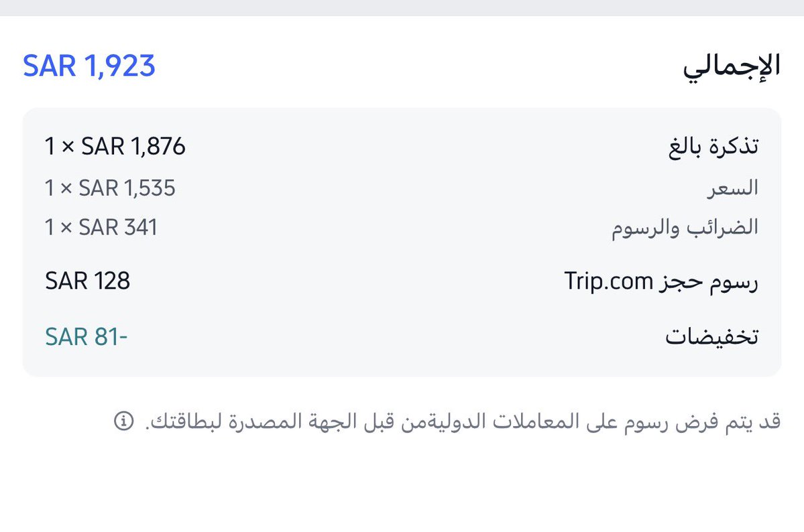This screenshot has height=532, width=804.
Task: Tap the رسوم حجز booking fee label
Action: (709, 281)
